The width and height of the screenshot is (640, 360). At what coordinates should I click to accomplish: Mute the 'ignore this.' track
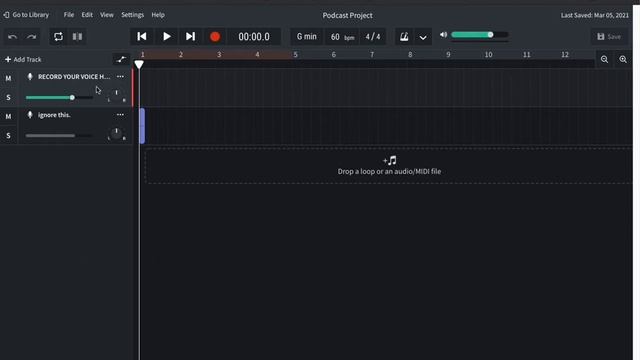pos(8,116)
